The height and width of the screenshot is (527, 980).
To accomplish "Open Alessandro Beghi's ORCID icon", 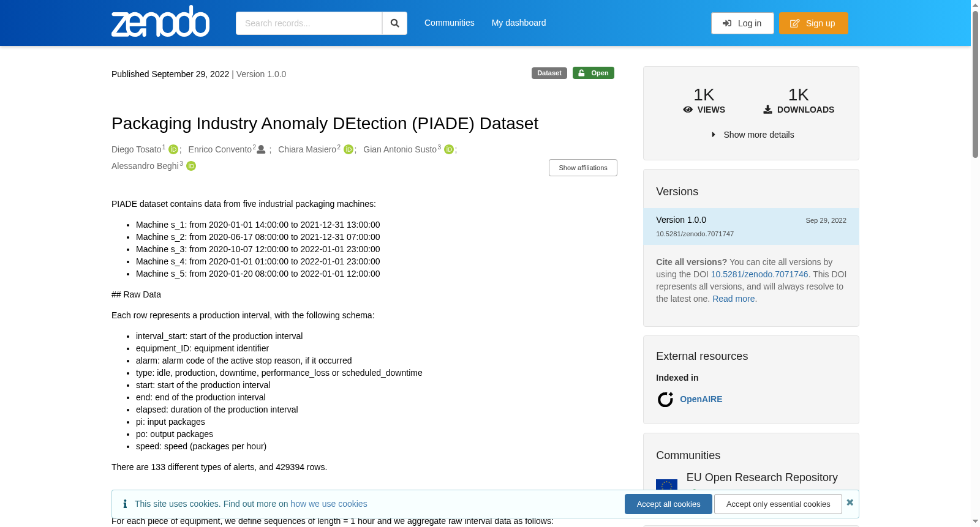I will pos(191,166).
